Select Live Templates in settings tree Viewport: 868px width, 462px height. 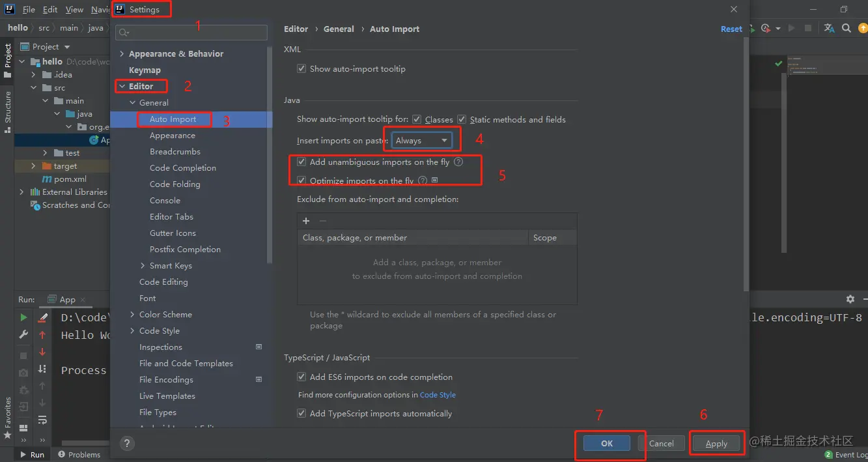[x=167, y=396]
